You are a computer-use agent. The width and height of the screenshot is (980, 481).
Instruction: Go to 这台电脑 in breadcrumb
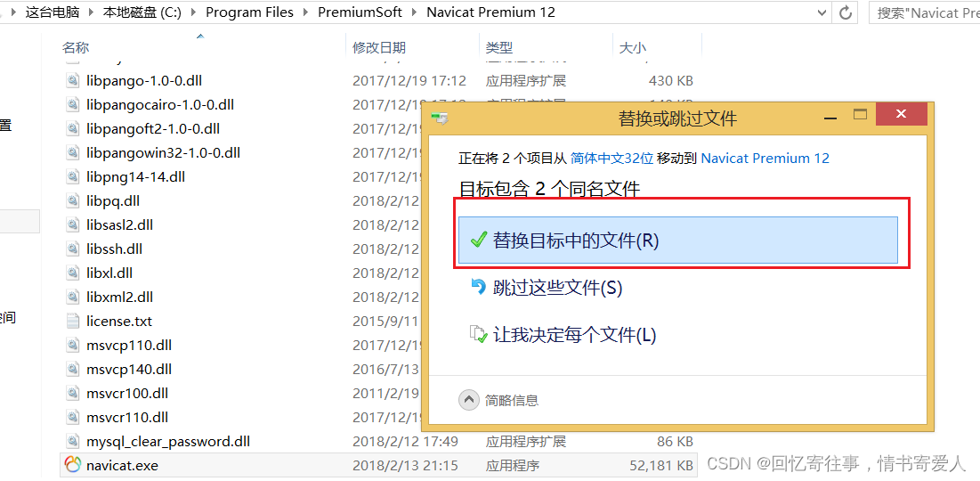pos(52,12)
